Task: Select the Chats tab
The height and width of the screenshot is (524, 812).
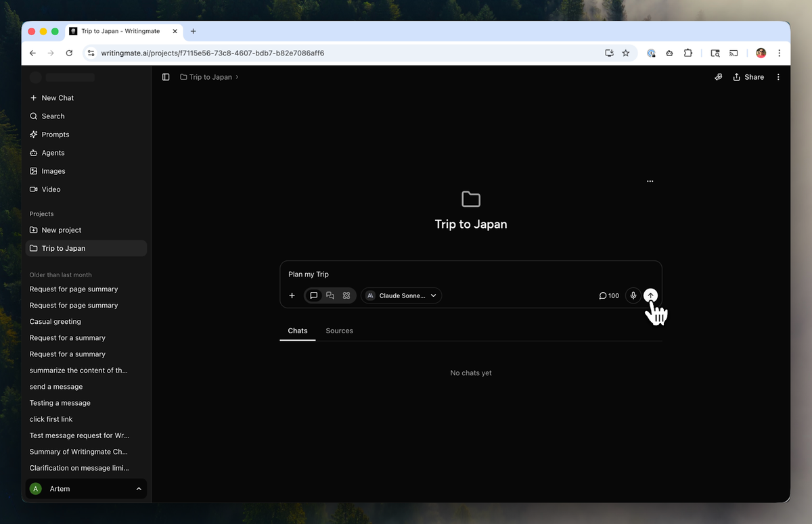Action: [x=298, y=331]
